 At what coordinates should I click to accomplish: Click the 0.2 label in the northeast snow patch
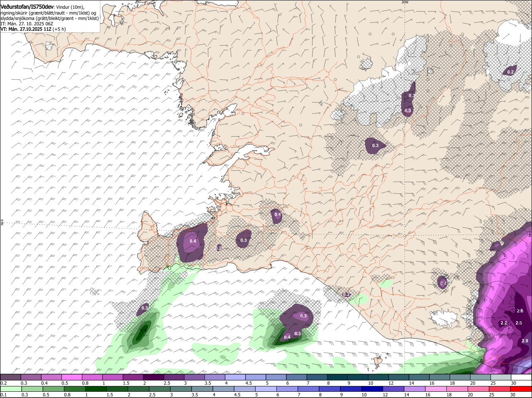tap(510, 72)
